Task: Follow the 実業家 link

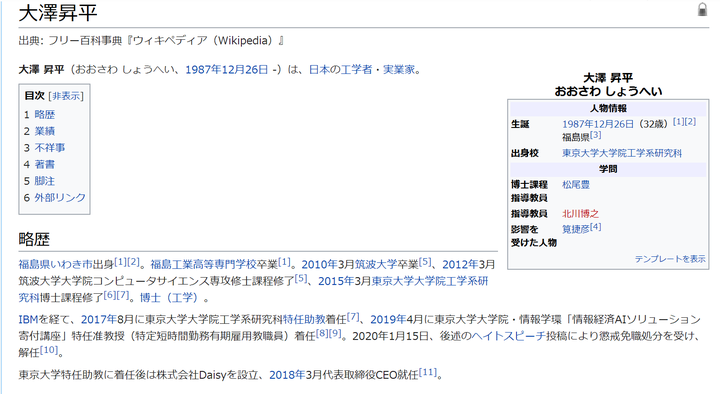Action: coord(399,69)
